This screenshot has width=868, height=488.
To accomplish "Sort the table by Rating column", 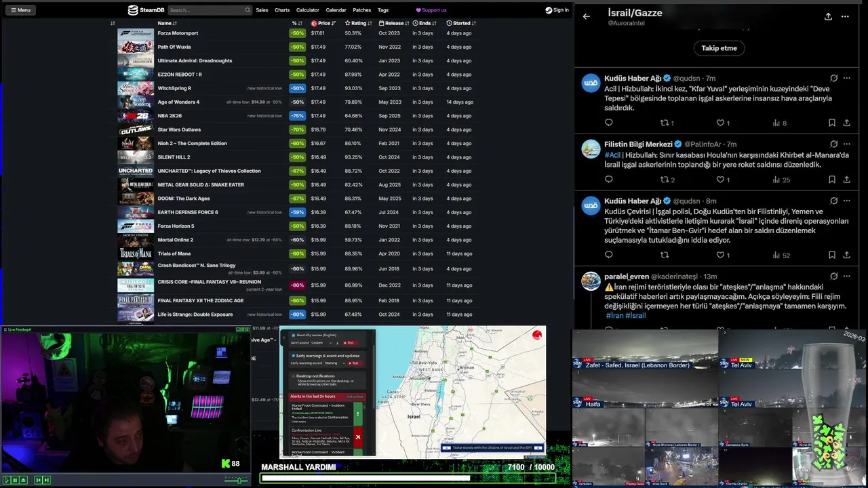I will tap(359, 23).
